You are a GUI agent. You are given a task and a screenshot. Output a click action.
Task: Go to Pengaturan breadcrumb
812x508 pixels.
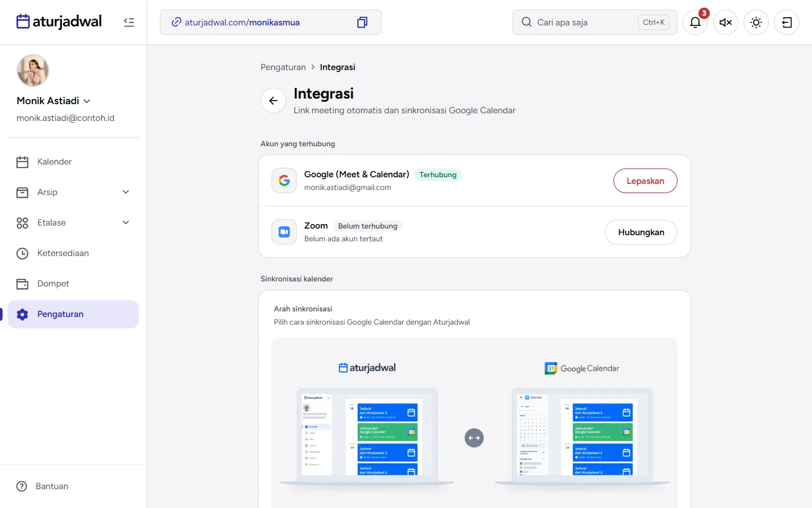pyautogui.click(x=283, y=67)
